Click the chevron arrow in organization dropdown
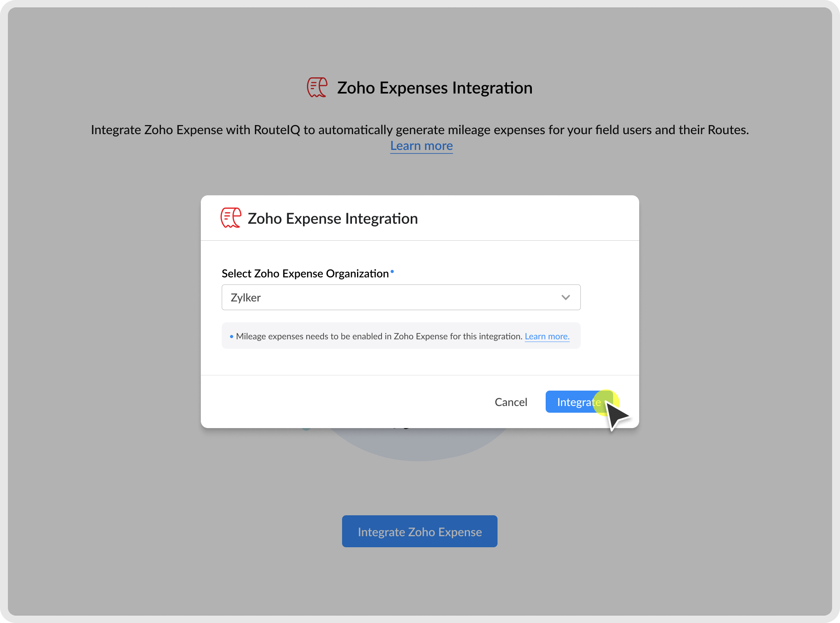The image size is (840, 623). click(x=565, y=297)
